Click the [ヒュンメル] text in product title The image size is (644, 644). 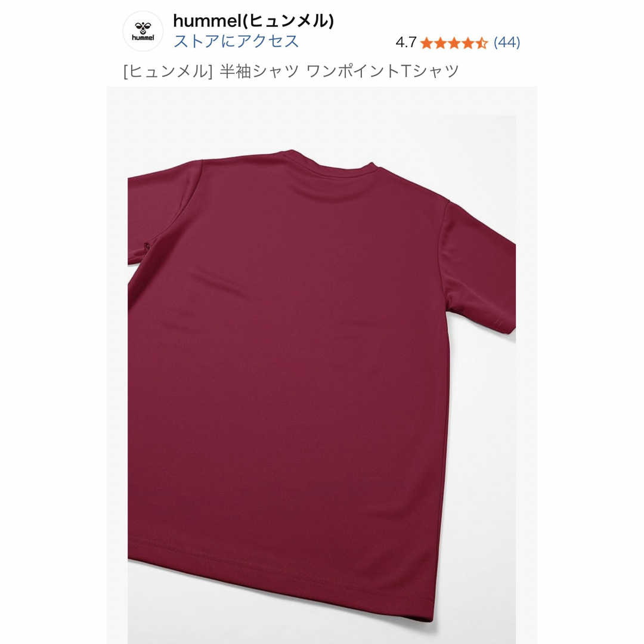(x=168, y=72)
